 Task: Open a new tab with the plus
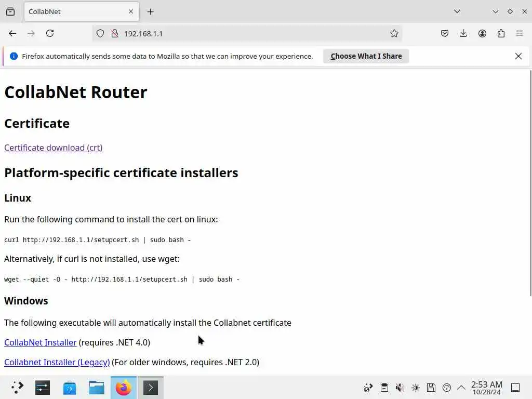tap(150, 11)
